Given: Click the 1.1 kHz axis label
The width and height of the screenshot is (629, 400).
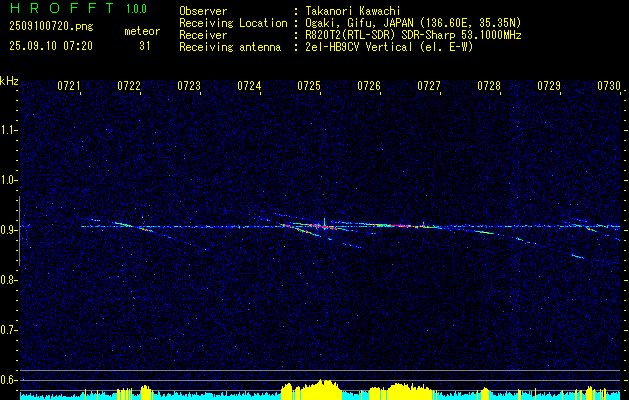Looking at the screenshot, I should coord(9,130).
